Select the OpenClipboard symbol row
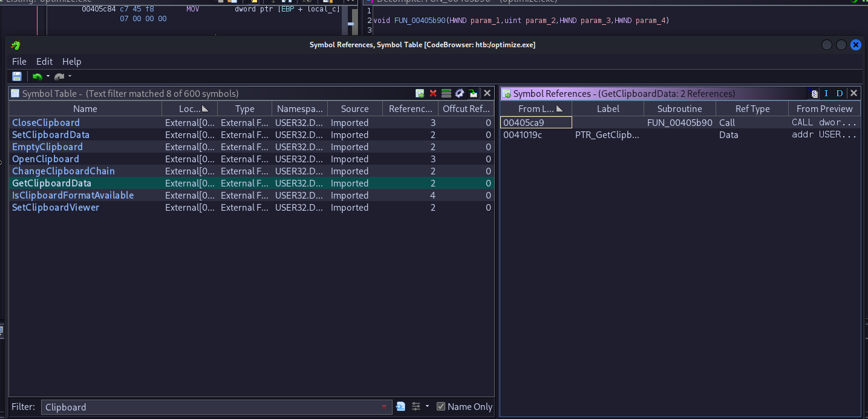This screenshot has height=419, width=868. tap(252, 159)
